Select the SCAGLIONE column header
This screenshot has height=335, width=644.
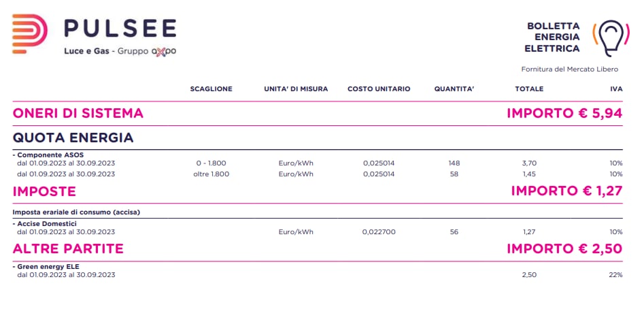click(211, 89)
